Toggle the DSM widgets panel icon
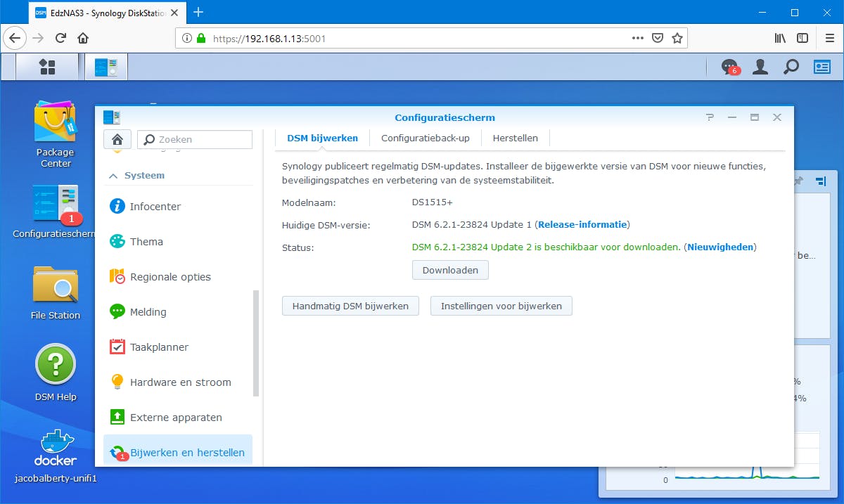This screenshot has width=844, height=504. click(822, 67)
